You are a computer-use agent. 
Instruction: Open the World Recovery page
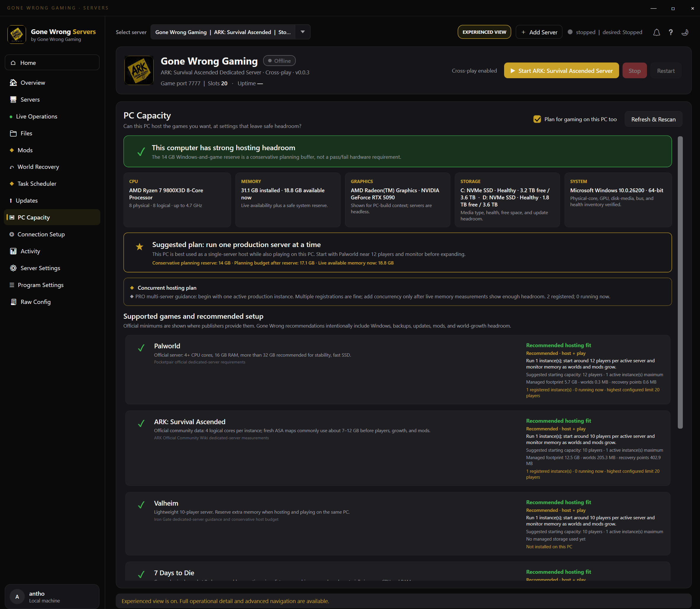coord(52,167)
